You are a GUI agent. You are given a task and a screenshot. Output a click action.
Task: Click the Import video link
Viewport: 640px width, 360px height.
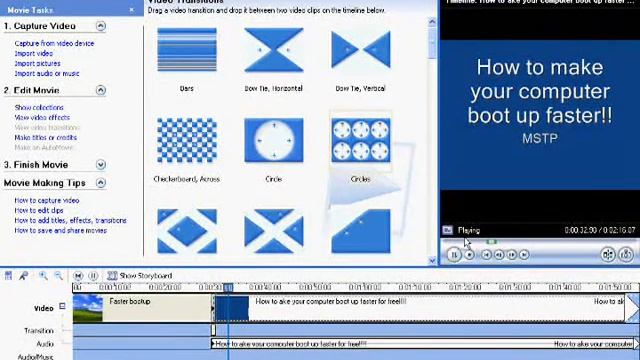click(x=33, y=53)
